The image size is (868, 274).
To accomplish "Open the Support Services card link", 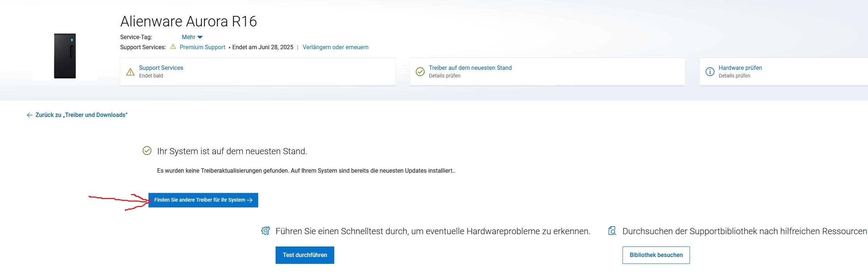I will click(x=161, y=68).
